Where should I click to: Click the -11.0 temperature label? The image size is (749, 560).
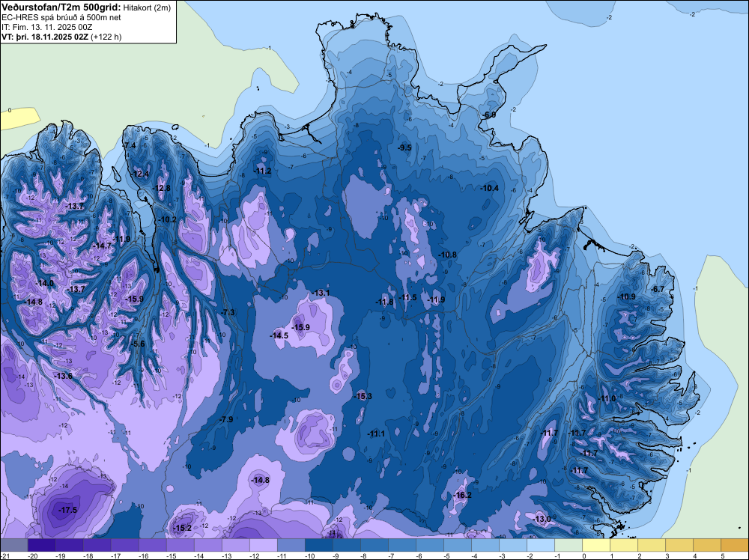(x=607, y=398)
